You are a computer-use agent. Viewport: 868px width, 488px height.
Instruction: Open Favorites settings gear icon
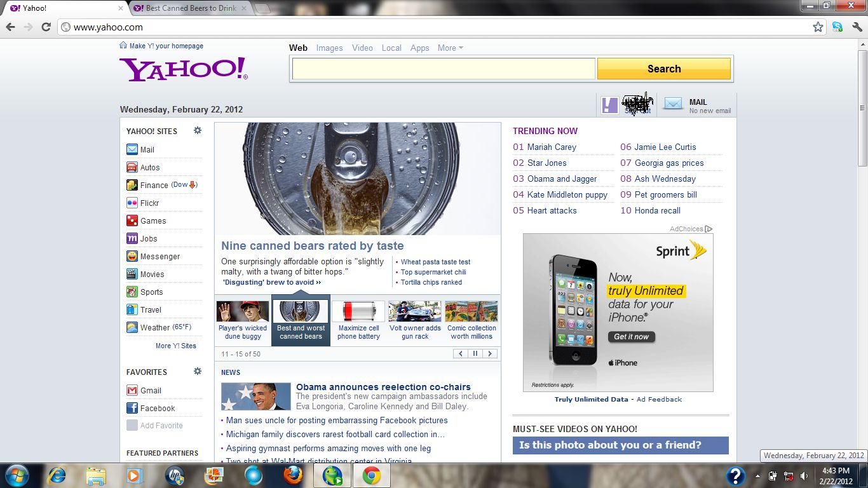198,371
